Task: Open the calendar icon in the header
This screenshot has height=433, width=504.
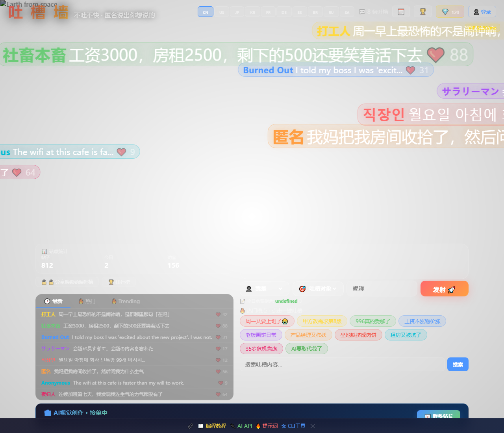Action: 401,12
